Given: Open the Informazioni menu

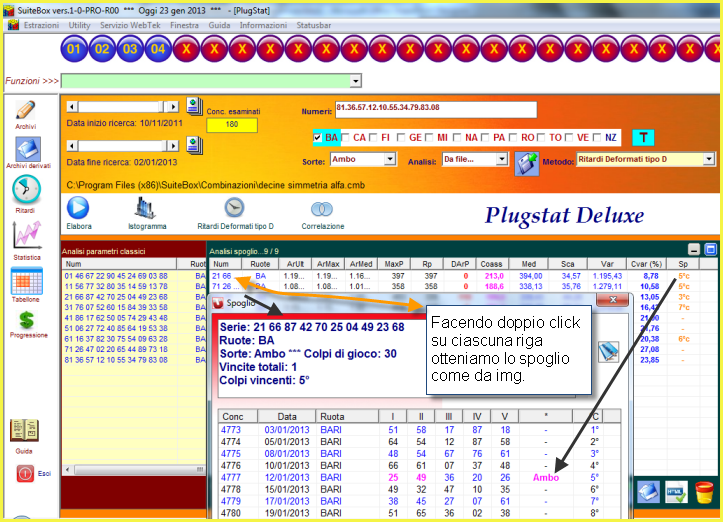Looking at the screenshot, I should [263, 25].
